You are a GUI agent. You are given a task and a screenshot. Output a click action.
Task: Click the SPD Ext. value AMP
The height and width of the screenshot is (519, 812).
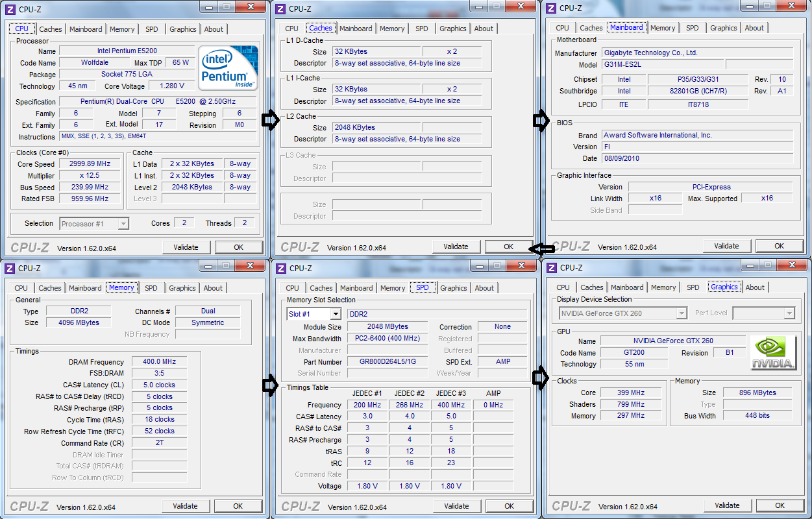(x=502, y=362)
